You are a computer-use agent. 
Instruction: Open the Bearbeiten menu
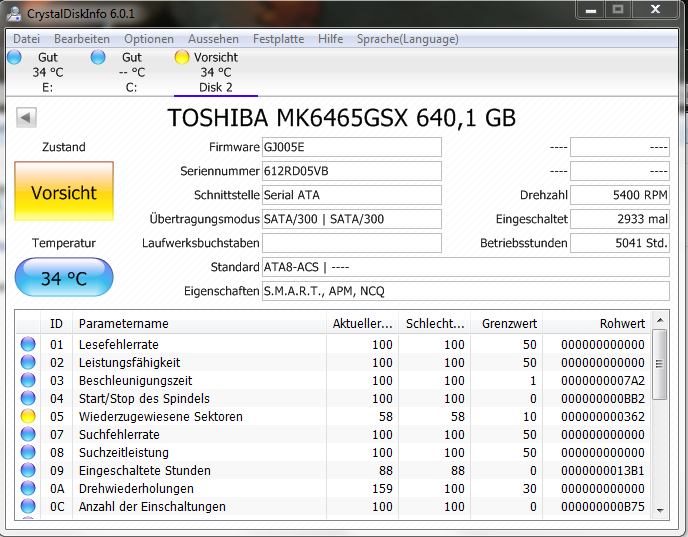[x=82, y=39]
